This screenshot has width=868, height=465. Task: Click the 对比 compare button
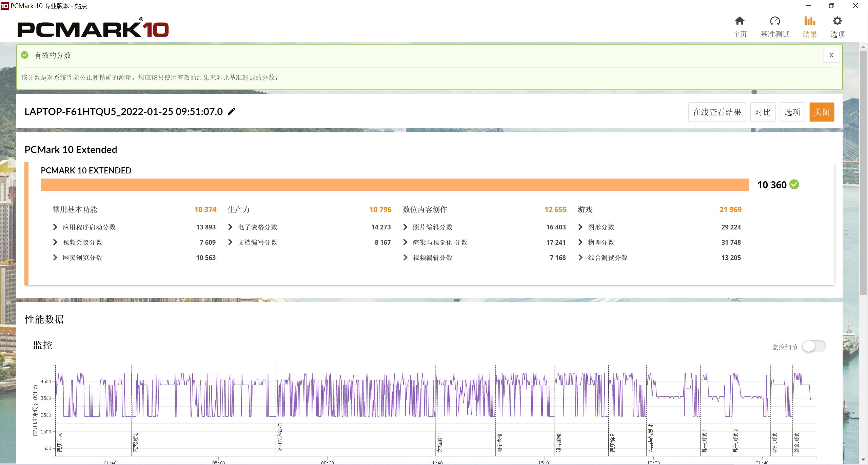pyautogui.click(x=763, y=112)
